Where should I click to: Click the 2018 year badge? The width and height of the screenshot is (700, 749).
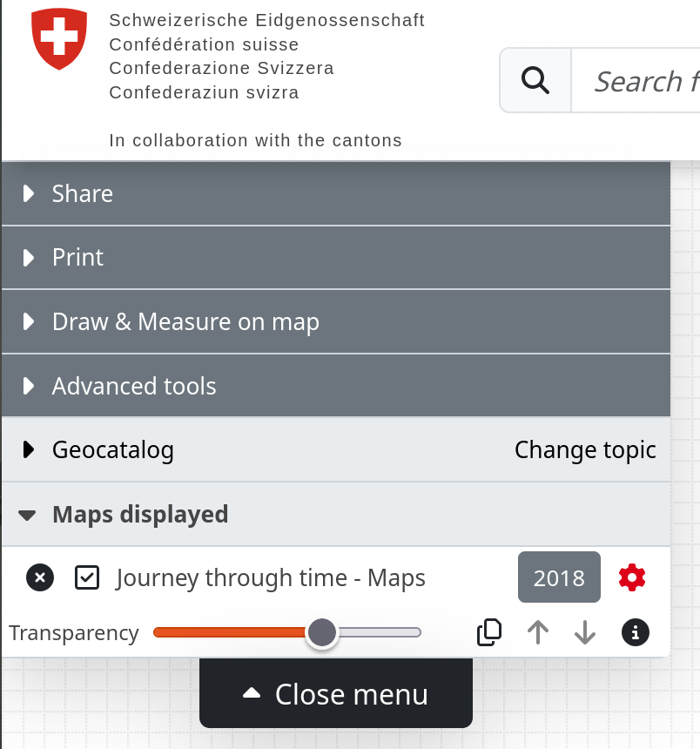click(559, 577)
